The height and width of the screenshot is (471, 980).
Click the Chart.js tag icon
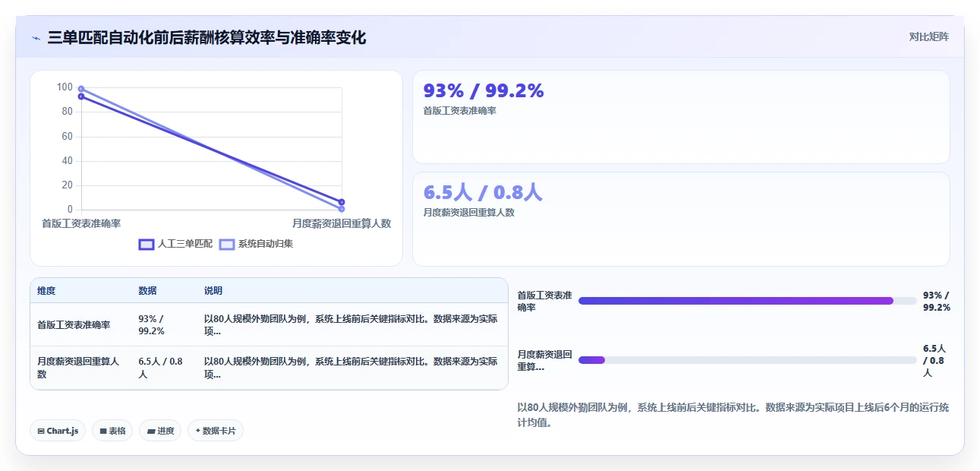tap(41, 431)
